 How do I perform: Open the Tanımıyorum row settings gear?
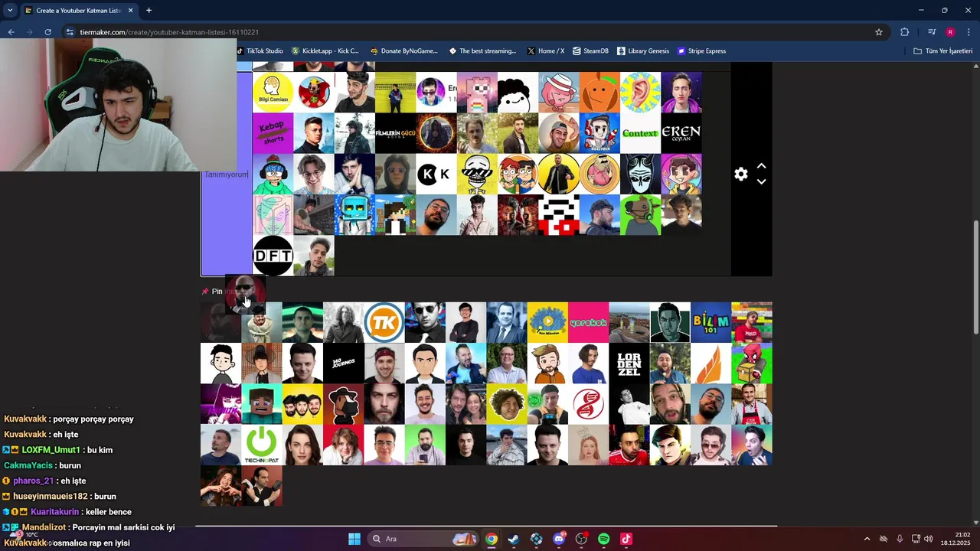coord(740,174)
